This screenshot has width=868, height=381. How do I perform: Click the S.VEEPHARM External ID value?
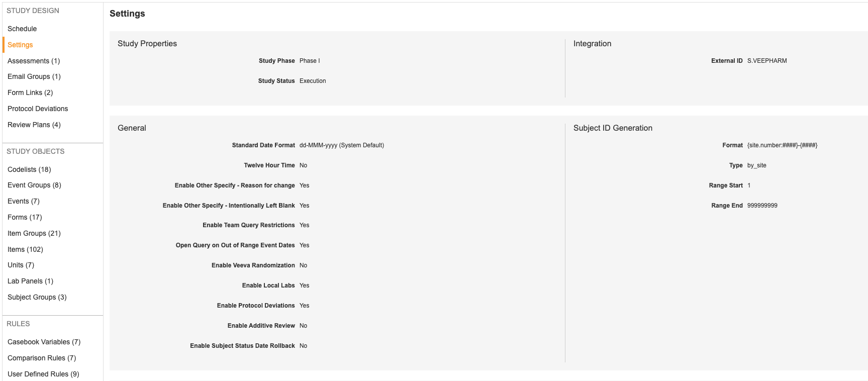point(767,61)
